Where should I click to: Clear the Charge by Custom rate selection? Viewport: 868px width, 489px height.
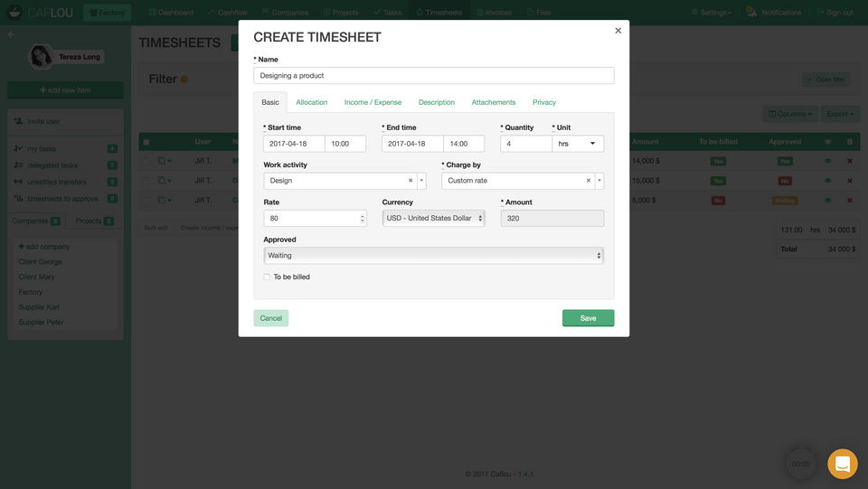click(588, 181)
